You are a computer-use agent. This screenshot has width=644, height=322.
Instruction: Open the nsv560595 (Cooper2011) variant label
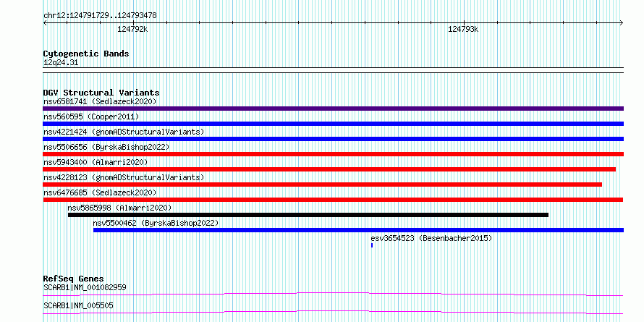pos(91,116)
